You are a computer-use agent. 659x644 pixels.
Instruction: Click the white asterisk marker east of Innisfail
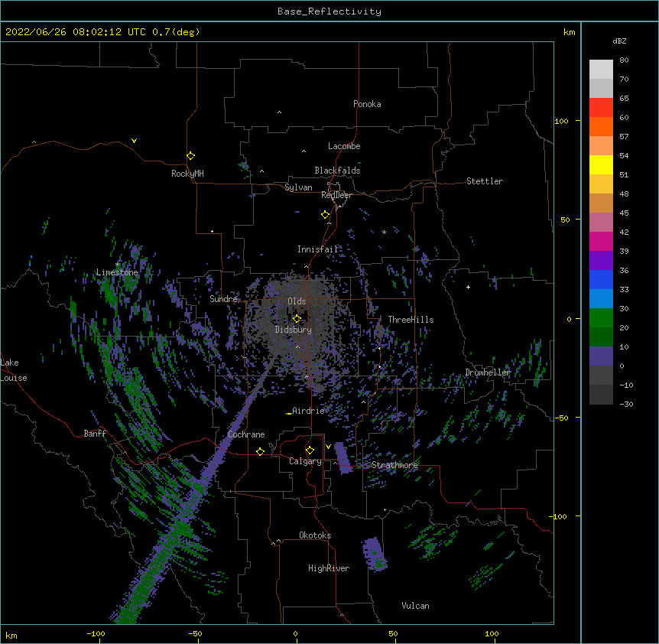click(384, 232)
